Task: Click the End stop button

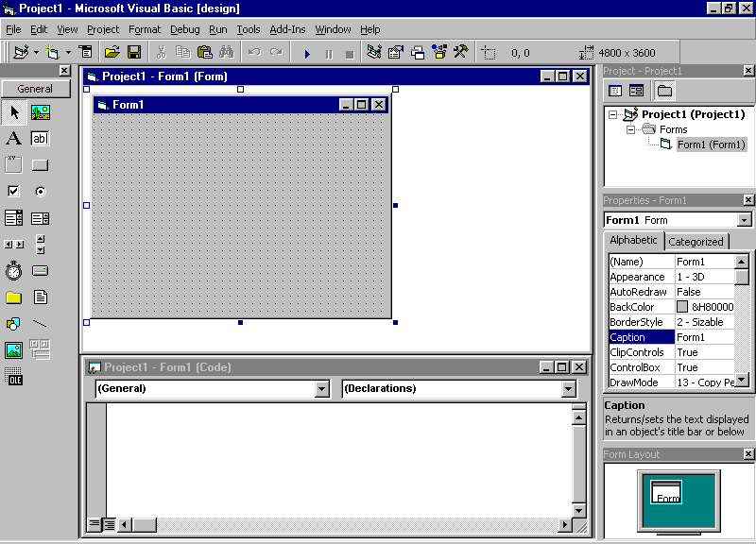Action: coord(350,54)
